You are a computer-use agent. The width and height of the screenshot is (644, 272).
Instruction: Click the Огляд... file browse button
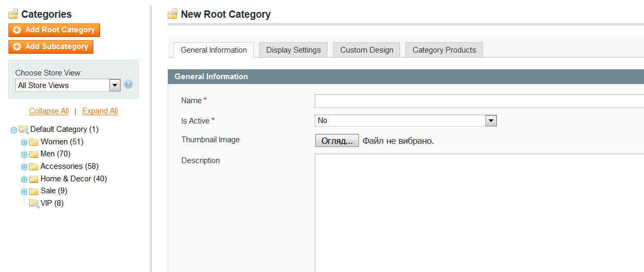click(337, 141)
